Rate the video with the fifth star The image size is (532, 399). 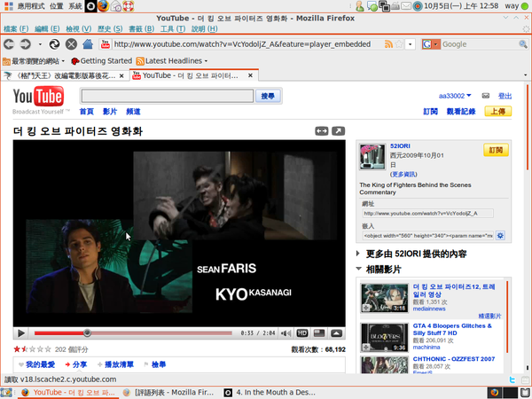coord(48,349)
